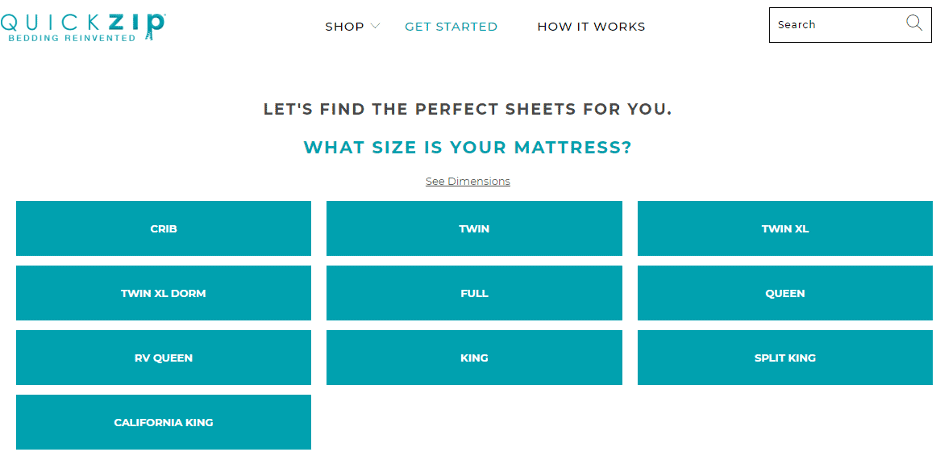
Task: Select the Queen mattress size
Action: point(785,293)
